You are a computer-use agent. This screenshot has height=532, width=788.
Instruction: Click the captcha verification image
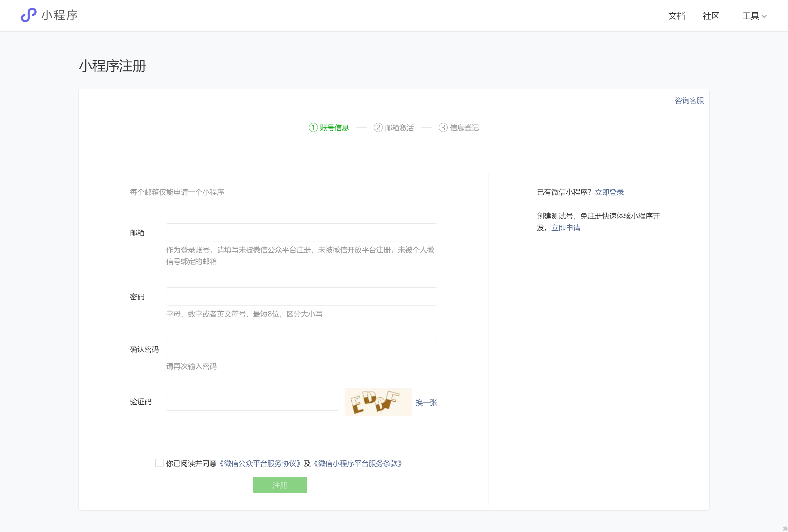(378, 402)
